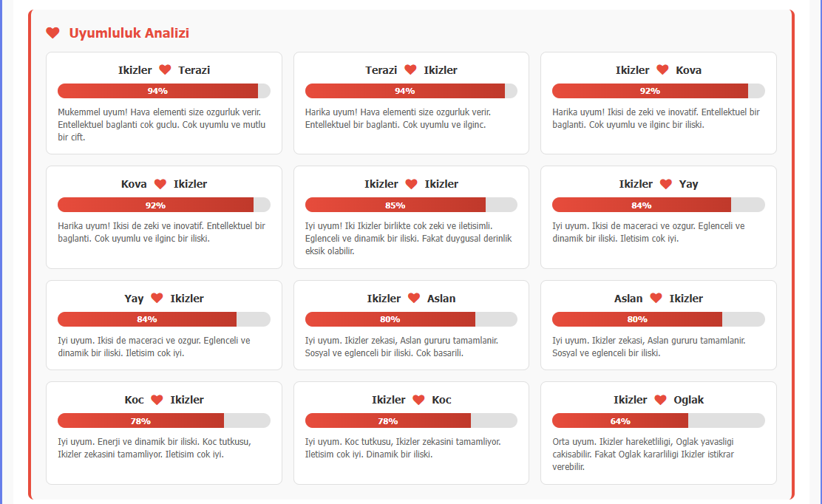Click the 85% bar on the Ikizler Ikizler card
This screenshot has height=504, width=822.
(411, 205)
